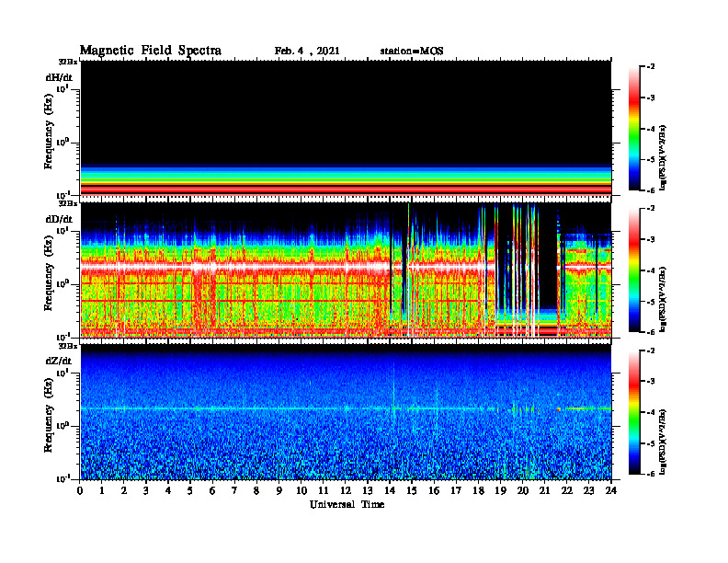The width and height of the screenshot is (728, 563).
Task: Click hour 12 on the Universal Time axis
Action: pyautogui.click(x=346, y=491)
